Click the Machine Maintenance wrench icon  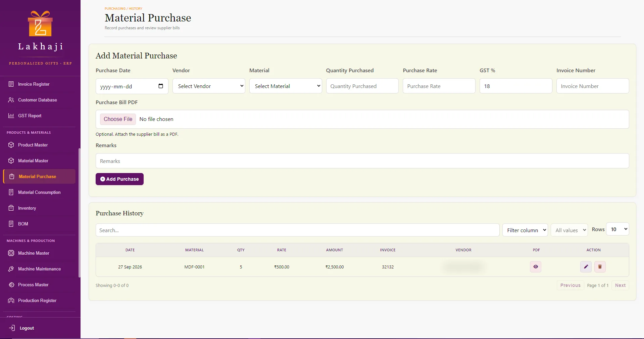click(x=11, y=269)
